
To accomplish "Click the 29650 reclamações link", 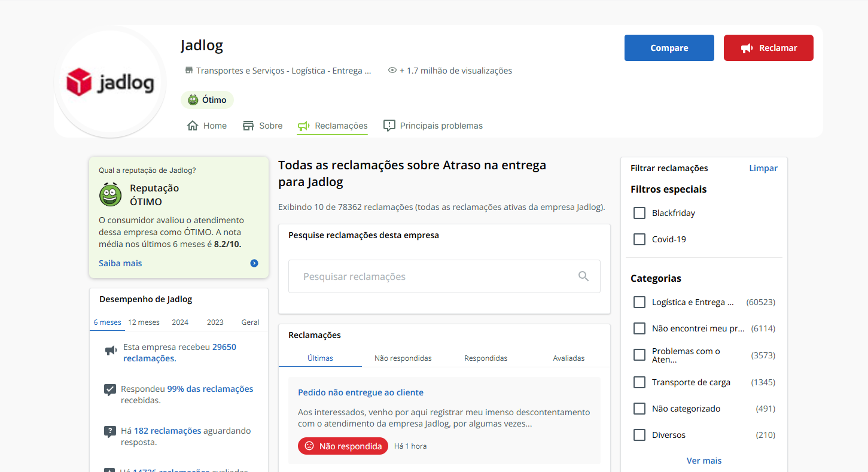I will coord(179,353).
